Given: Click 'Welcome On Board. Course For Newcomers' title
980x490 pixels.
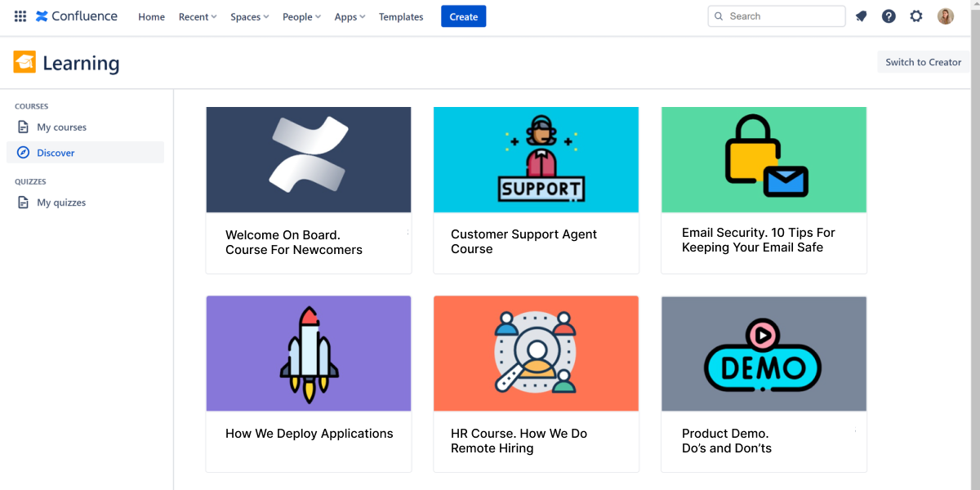Looking at the screenshot, I should pyautogui.click(x=294, y=243).
